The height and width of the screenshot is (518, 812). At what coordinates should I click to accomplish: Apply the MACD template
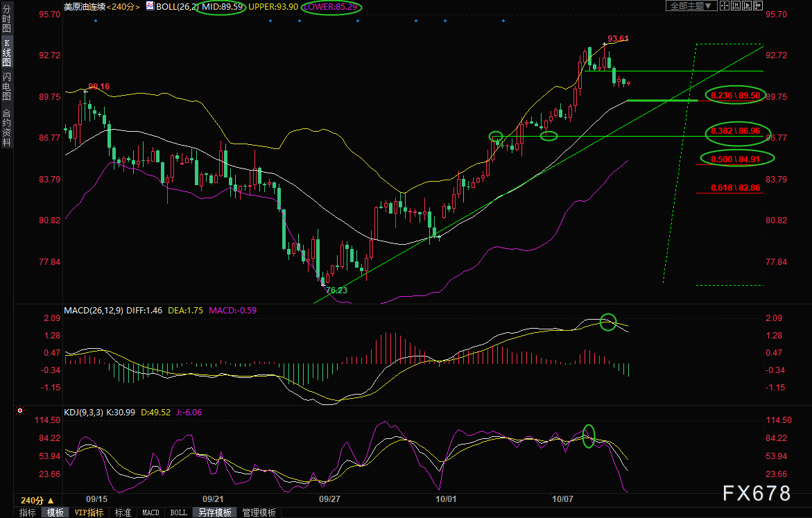pos(150,512)
